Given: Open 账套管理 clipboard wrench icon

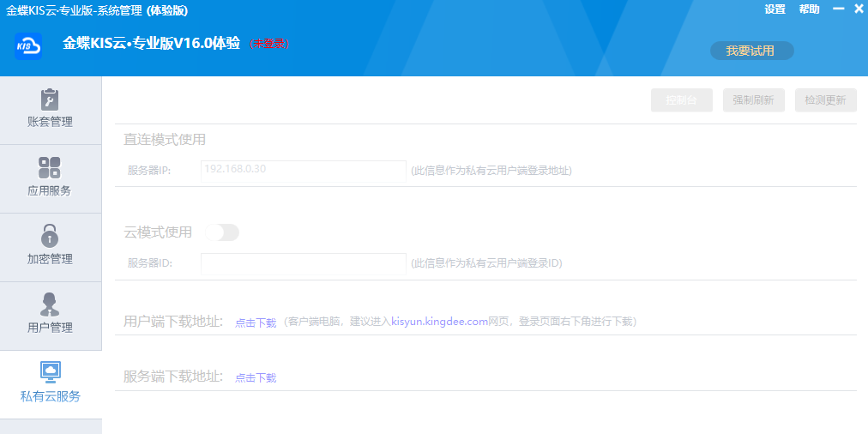Looking at the screenshot, I should coord(50,99).
